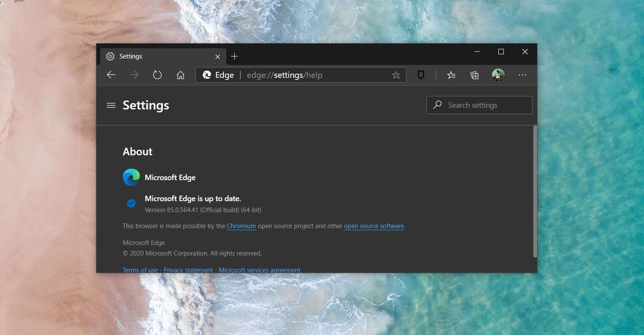Open the Terms of use link

click(140, 270)
